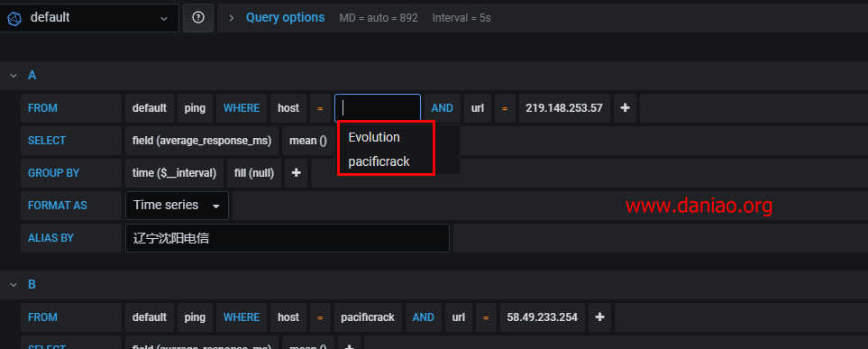Click the 219.148.253.57 url value
The image size is (868, 349).
tap(564, 108)
